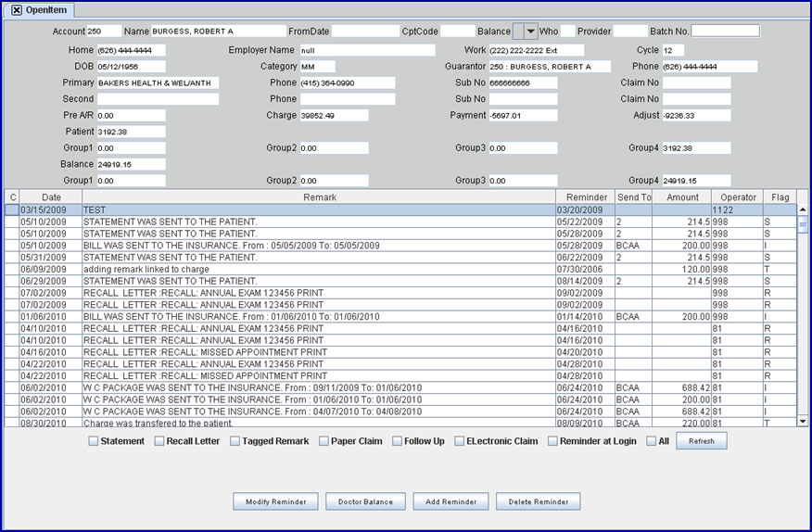The height and width of the screenshot is (532, 812).
Task: Click the Employer Name field showing null
Action: (368, 50)
